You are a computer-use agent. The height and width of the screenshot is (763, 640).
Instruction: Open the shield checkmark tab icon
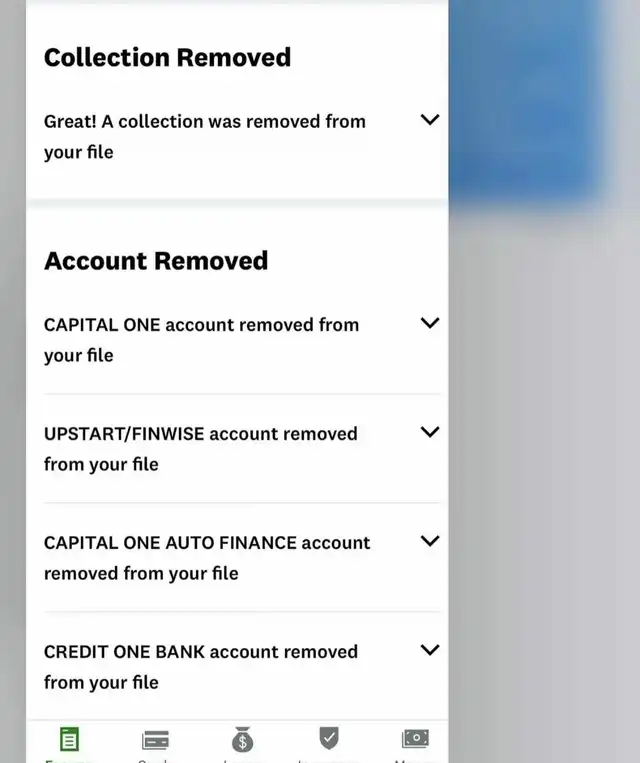[x=329, y=739]
